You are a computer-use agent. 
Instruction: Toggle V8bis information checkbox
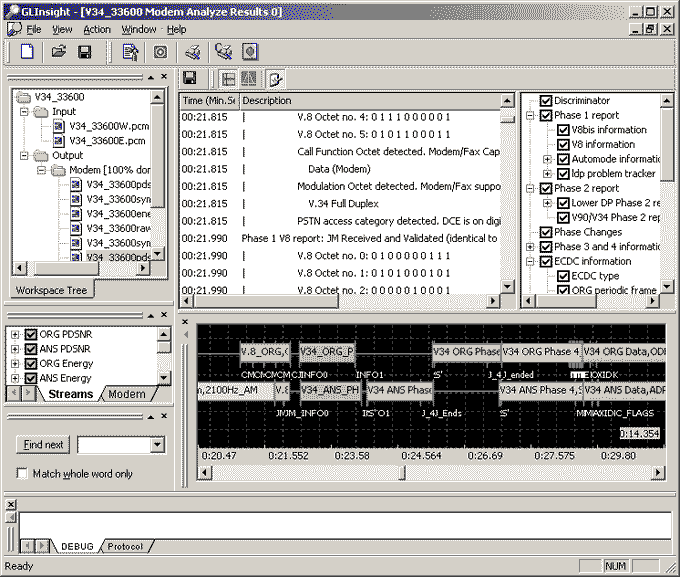tap(563, 130)
